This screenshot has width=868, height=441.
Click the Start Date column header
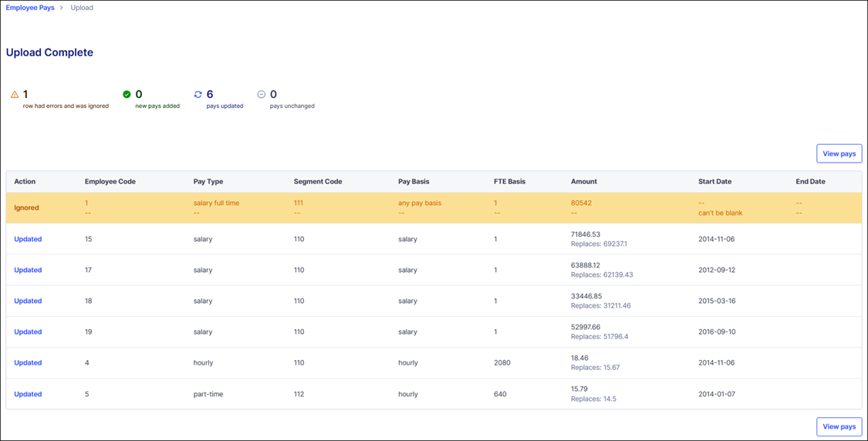pyautogui.click(x=714, y=182)
